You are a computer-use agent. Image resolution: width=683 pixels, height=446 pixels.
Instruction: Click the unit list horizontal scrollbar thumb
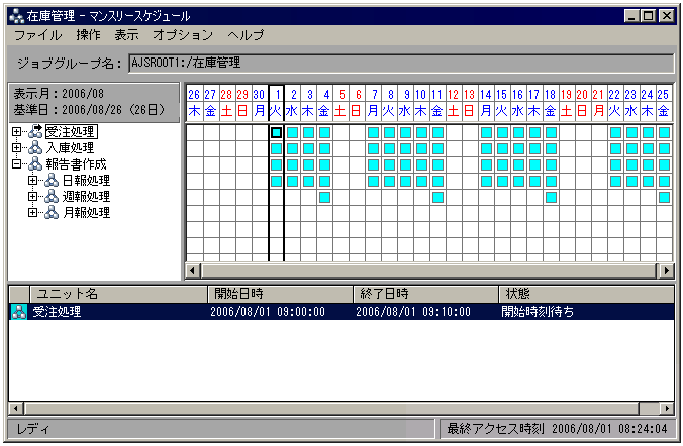(332, 409)
